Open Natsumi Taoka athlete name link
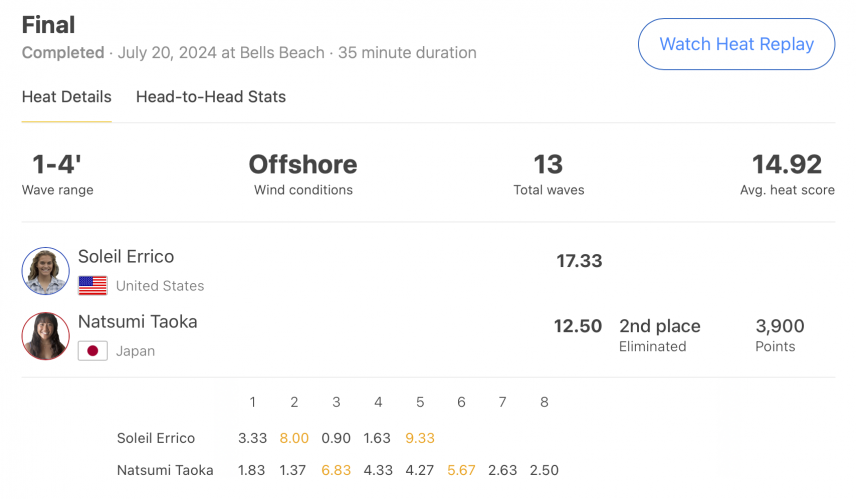The image size is (856, 499). coord(138,322)
